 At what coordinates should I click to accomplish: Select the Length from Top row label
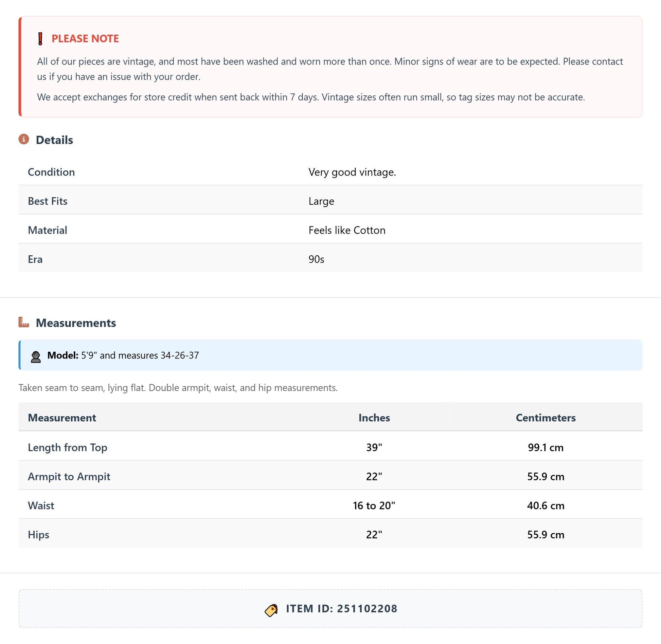(68, 447)
